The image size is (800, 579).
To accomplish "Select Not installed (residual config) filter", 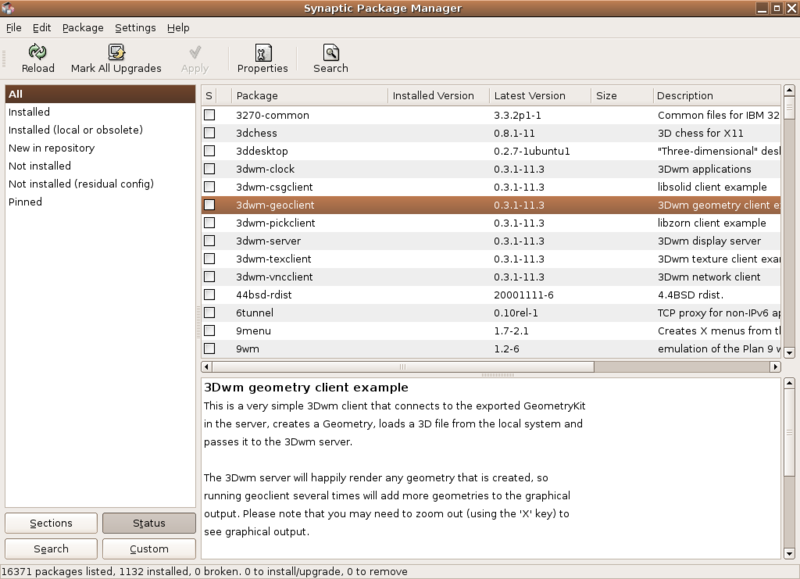I will pyautogui.click(x=100, y=184).
